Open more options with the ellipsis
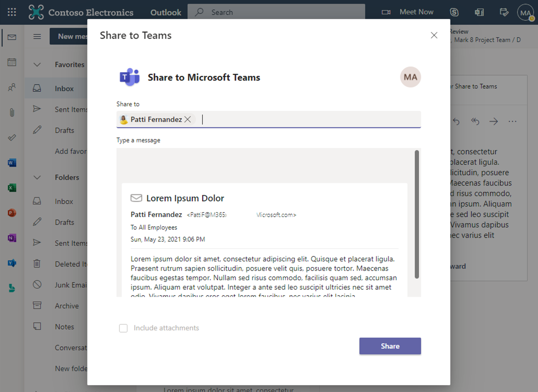 [512, 121]
